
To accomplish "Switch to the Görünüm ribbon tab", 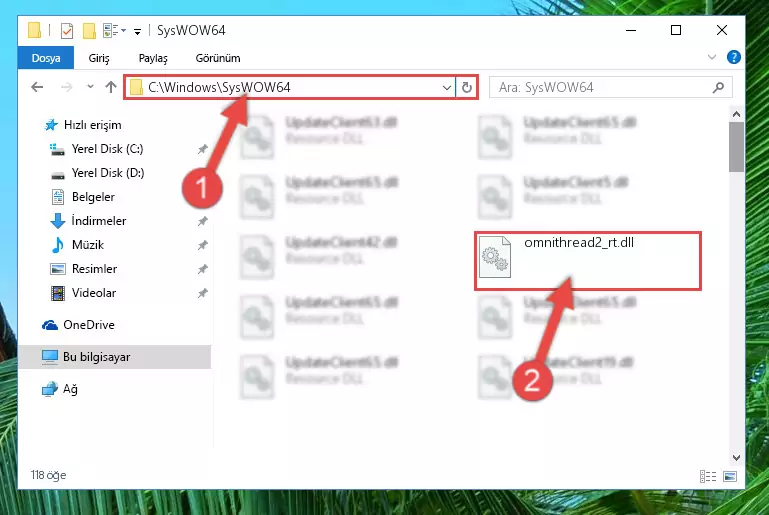I will [x=218, y=58].
